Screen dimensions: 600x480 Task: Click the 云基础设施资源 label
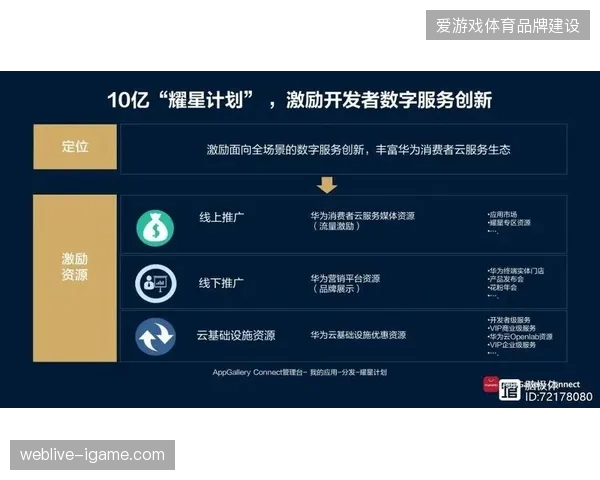(236, 335)
